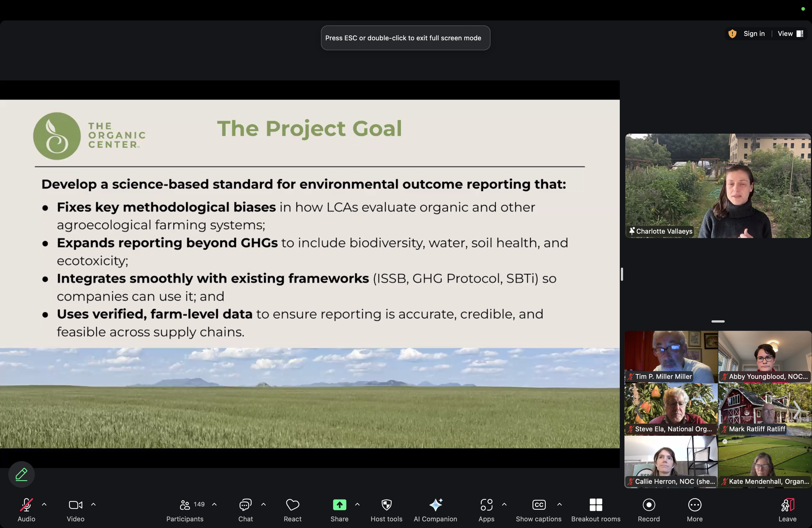Click the green Share screen icon
812x528 pixels.
[339, 505]
